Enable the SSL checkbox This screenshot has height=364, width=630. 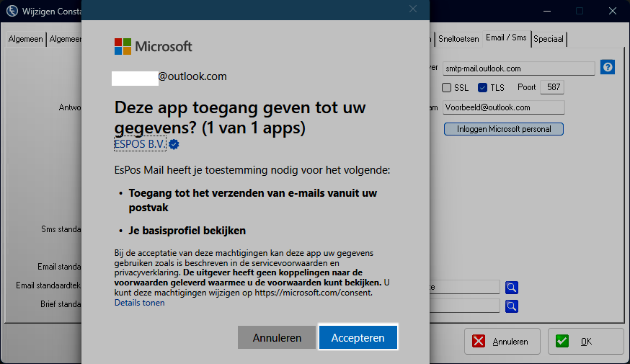coord(446,88)
